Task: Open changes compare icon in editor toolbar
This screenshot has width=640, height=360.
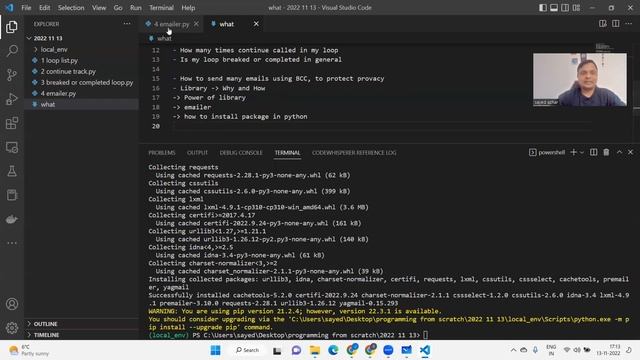Action: [x=602, y=24]
